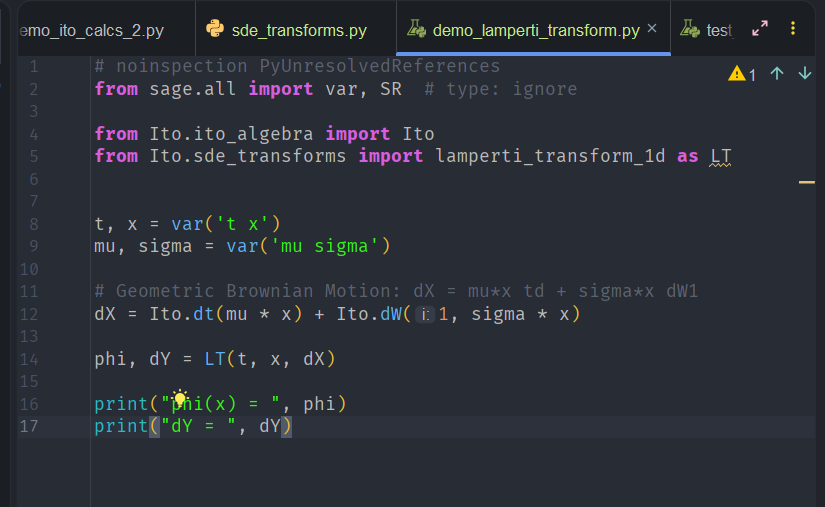The height and width of the screenshot is (507, 825).
Task: Close the demo_lamperti_transform.py tab
Action: coord(652,29)
